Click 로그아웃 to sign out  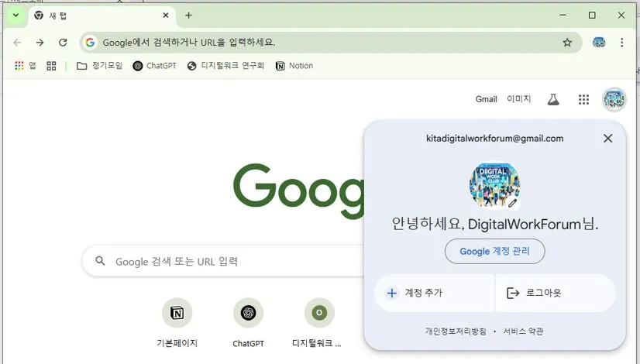(555, 293)
